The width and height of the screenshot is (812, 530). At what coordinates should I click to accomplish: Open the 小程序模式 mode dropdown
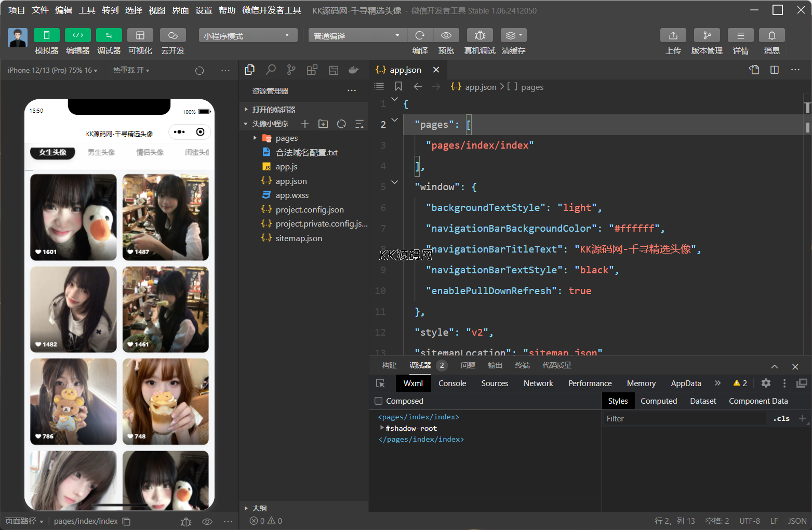tap(247, 35)
